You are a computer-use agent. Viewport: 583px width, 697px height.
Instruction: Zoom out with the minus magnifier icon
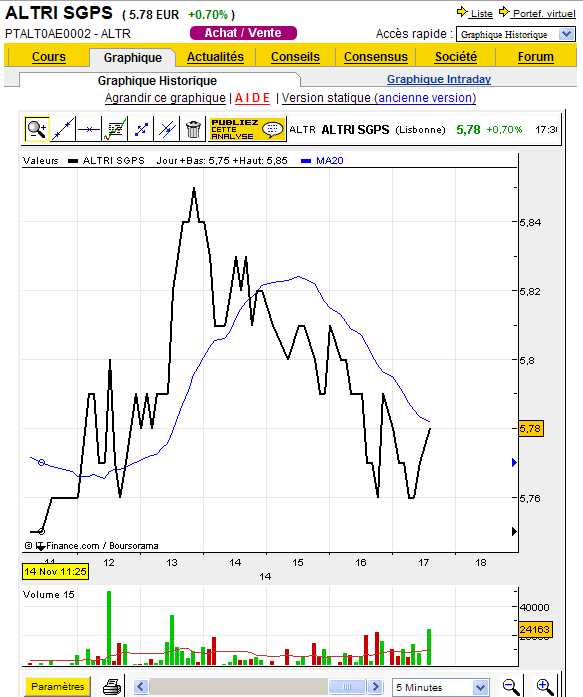(x=511, y=687)
